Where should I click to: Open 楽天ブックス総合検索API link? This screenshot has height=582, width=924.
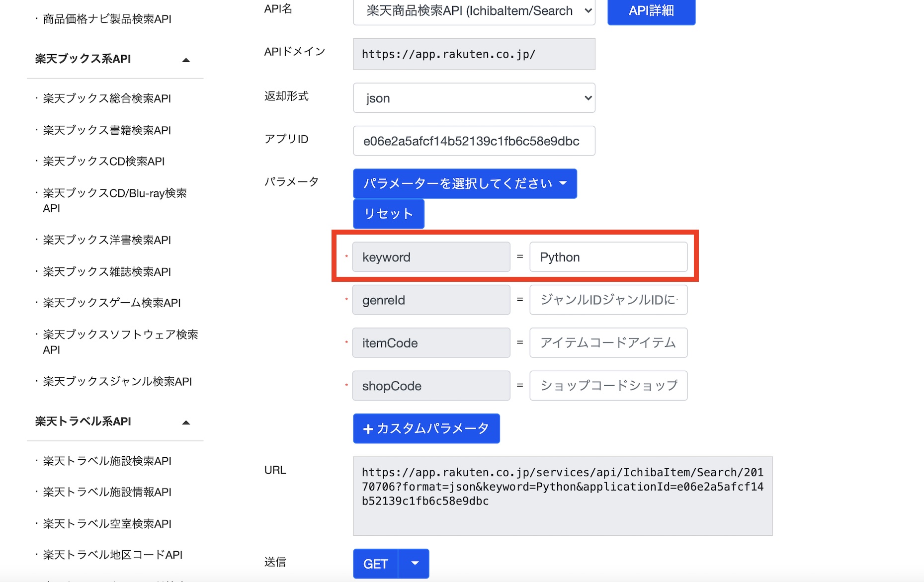(x=107, y=98)
